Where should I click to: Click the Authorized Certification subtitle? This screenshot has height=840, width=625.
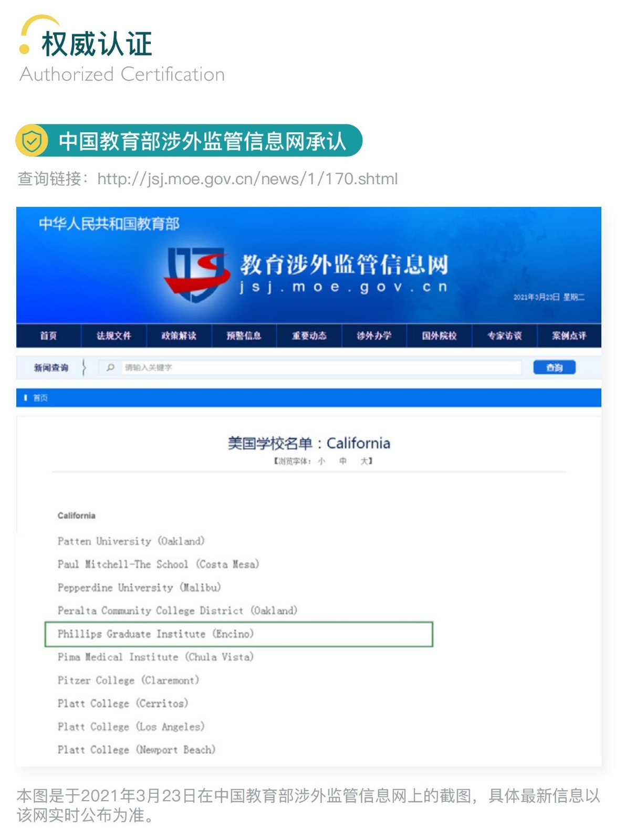(122, 75)
